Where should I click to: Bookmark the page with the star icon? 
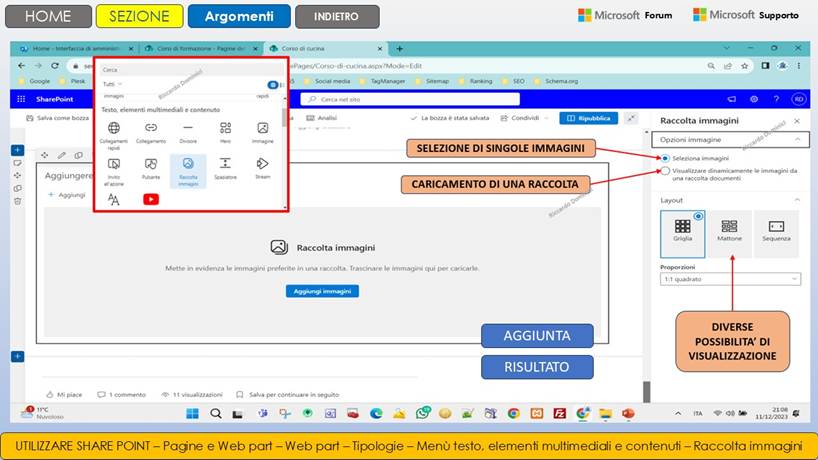[744, 66]
